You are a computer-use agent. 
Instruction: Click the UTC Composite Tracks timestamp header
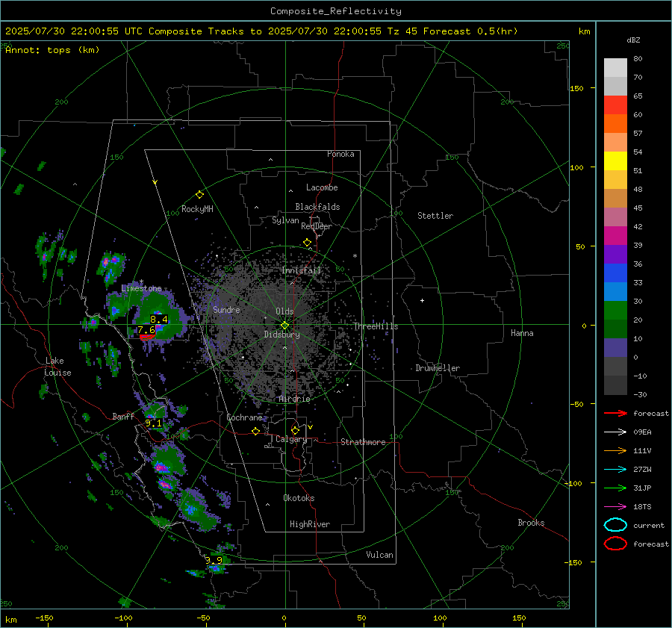point(261,31)
